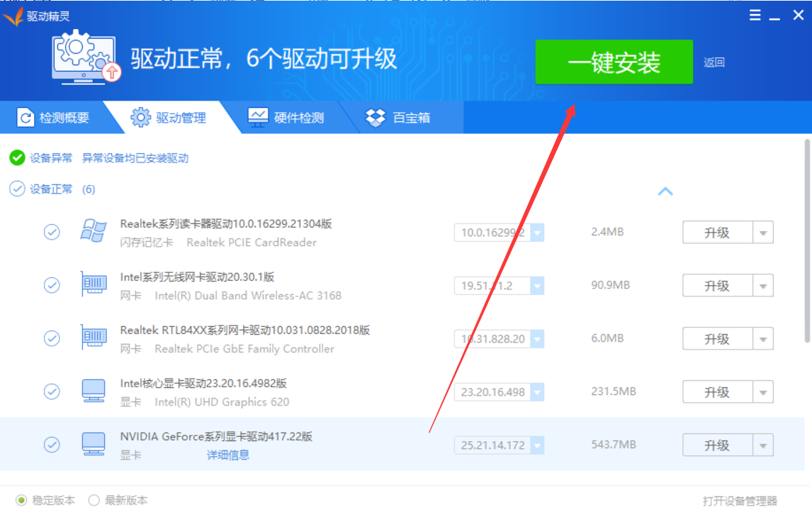Select the 最新版本 radio button
Screen dimensions: 812x507
point(93,499)
